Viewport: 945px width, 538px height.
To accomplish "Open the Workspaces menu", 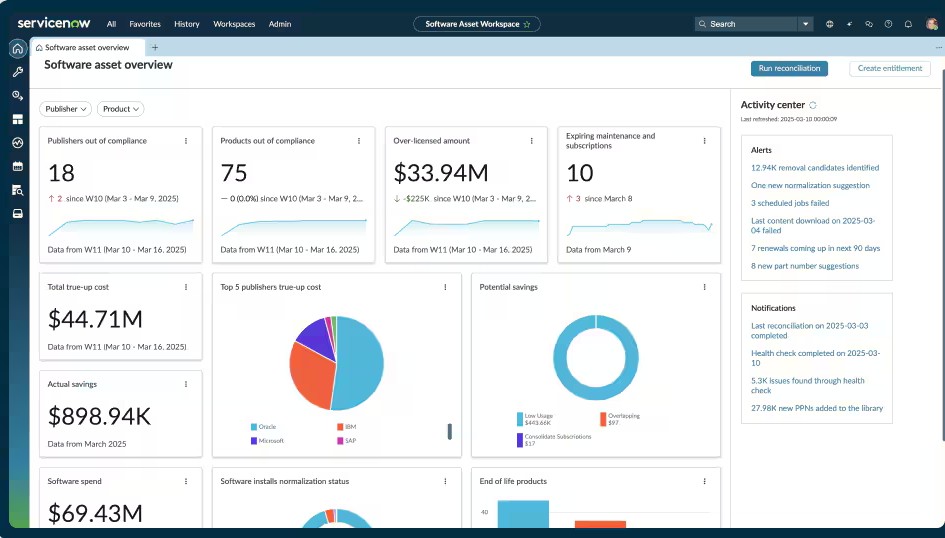I will (x=234, y=24).
